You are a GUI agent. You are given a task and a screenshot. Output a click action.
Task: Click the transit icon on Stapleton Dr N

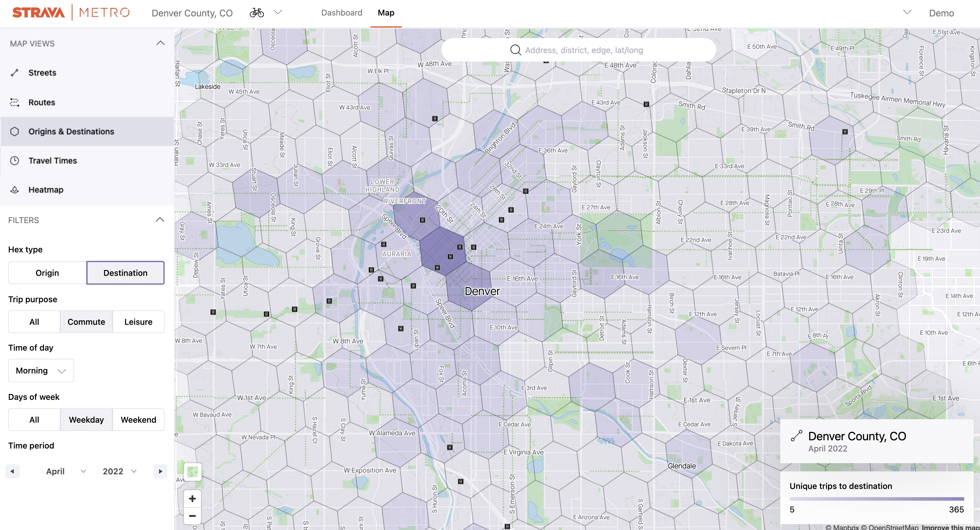click(646, 104)
